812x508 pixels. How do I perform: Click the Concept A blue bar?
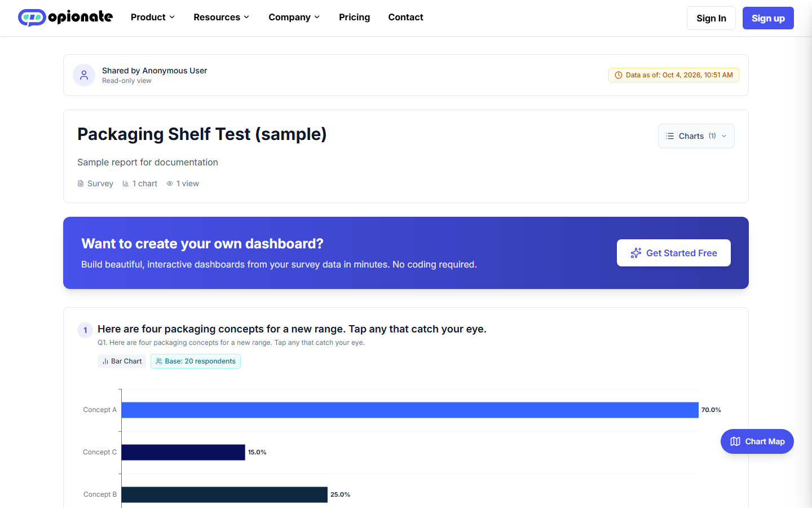pos(410,410)
